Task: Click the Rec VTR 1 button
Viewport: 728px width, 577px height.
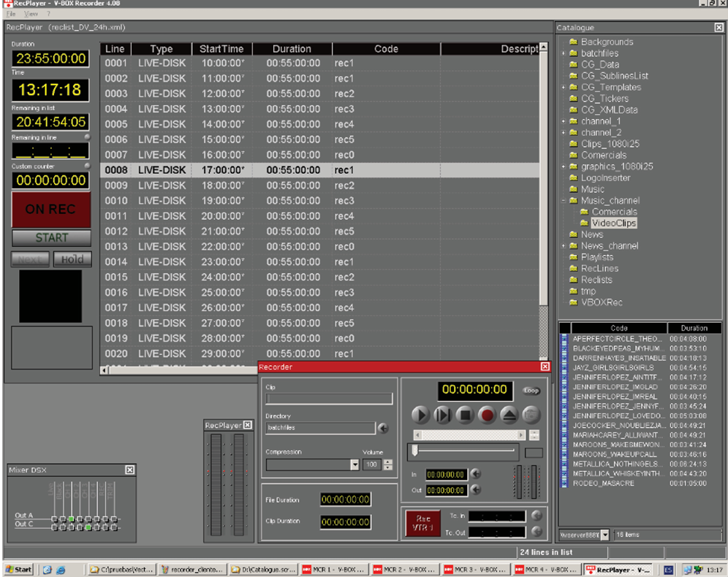Action: pos(423,523)
